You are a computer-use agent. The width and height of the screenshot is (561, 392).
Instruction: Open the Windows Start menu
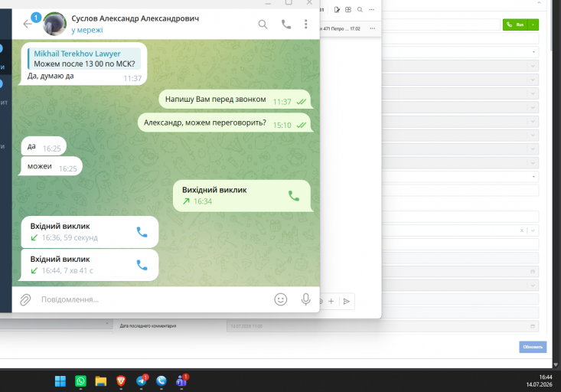(60, 381)
